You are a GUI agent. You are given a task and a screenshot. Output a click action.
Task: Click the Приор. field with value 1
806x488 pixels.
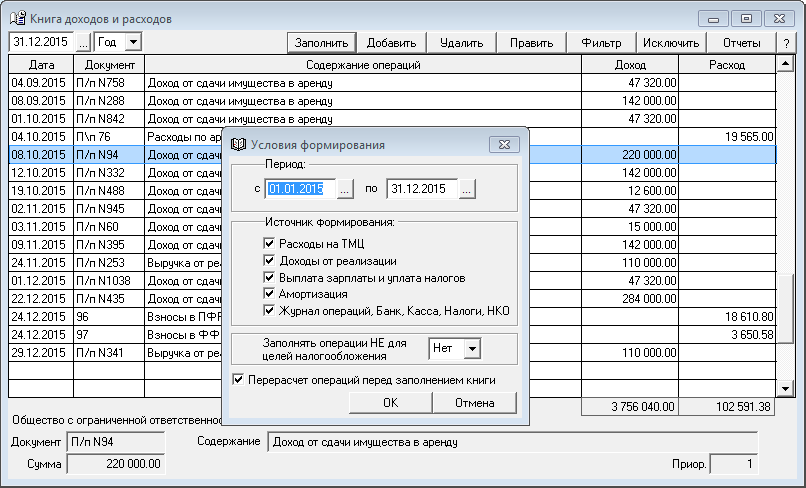(x=734, y=464)
